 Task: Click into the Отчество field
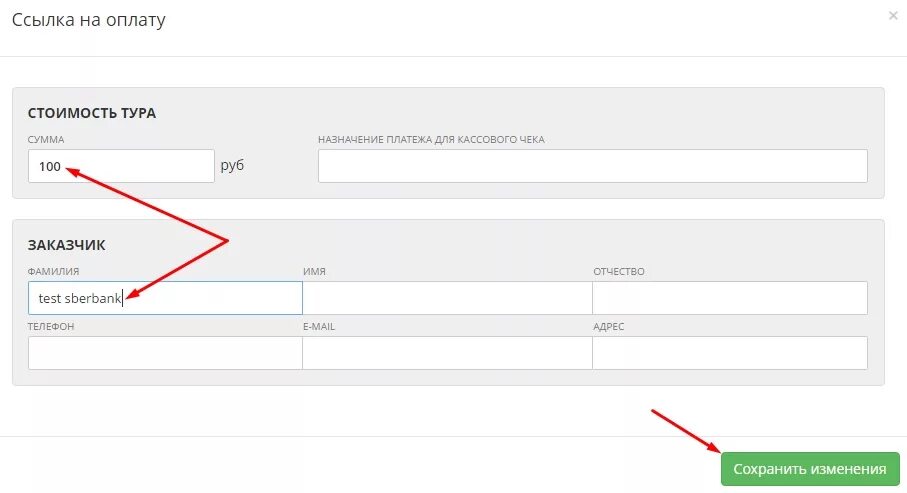click(x=730, y=298)
